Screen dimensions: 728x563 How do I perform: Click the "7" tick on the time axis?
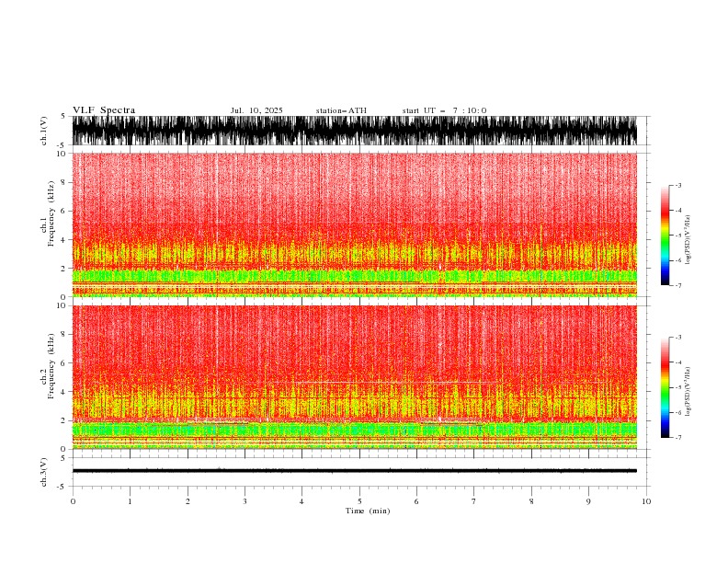(474, 501)
